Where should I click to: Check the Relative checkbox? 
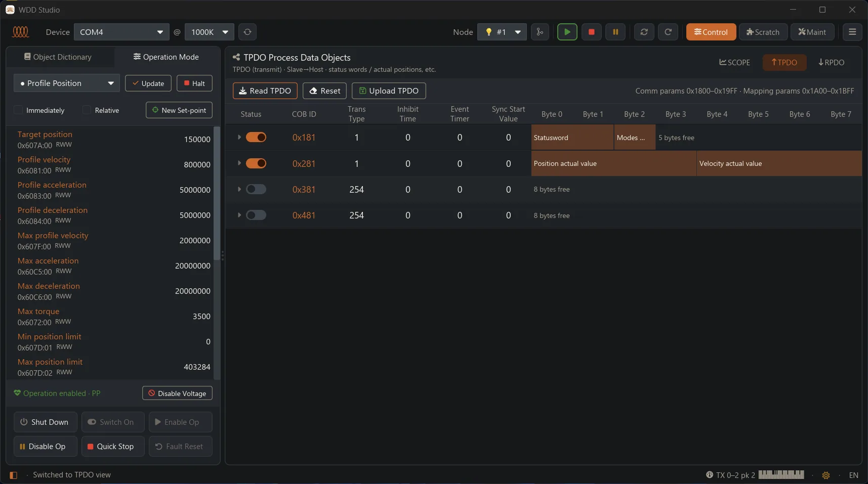87,110
